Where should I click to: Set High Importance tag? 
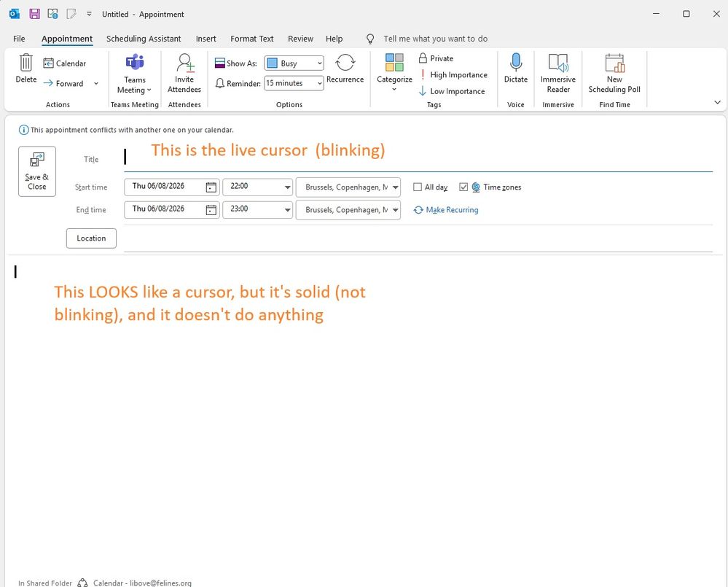pyautogui.click(x=453, y=75)
